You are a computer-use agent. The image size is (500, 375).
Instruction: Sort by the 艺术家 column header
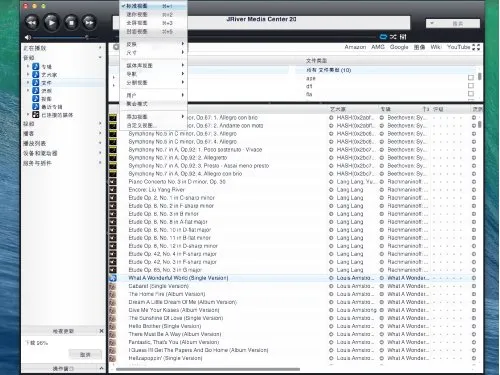coord(338,109)
